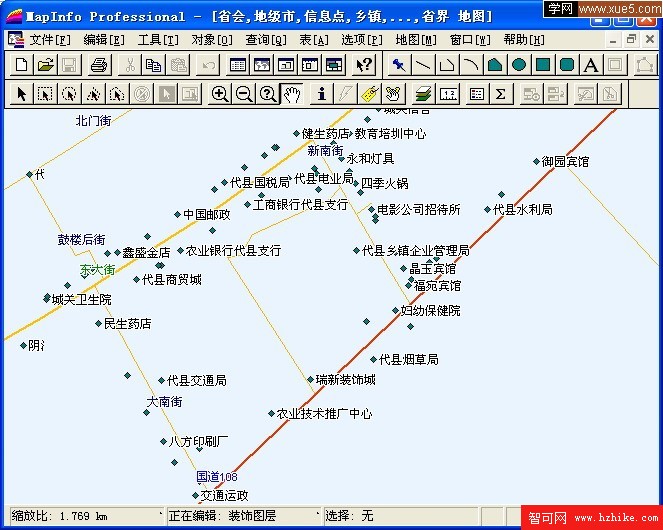This screenshot has width=663, height=530.
Task: Click the 八方印刷厂 map label
Action: pyautogui.click(x=198, y=442)
